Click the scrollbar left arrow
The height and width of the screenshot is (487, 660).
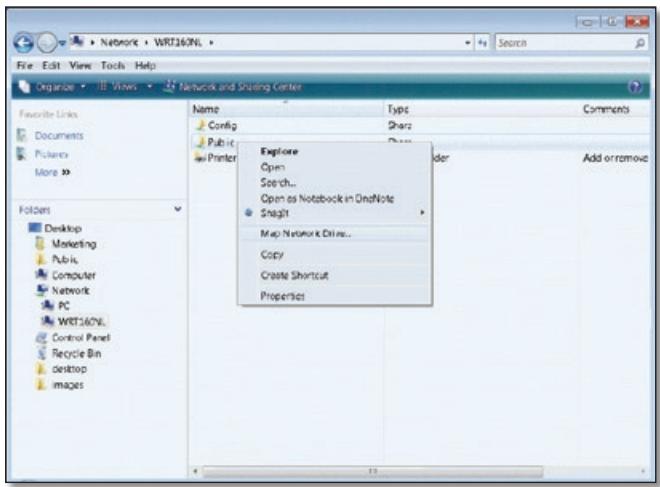(195, 471)
